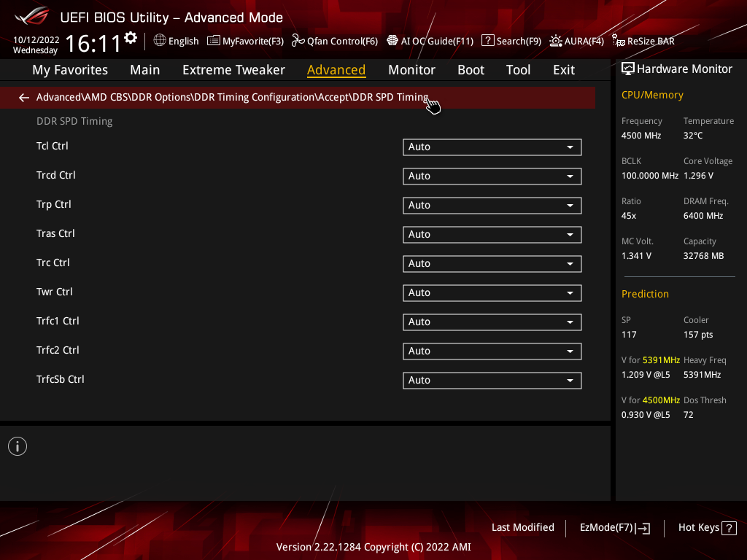Click the 16:11 clock display
The width and height of the screenshot is (747, 560).
point(93,44)
